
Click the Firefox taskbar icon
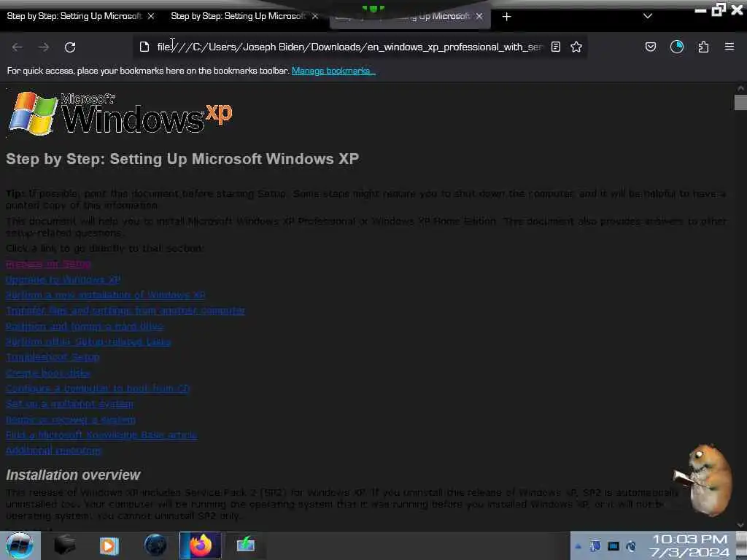pos(201,545)
